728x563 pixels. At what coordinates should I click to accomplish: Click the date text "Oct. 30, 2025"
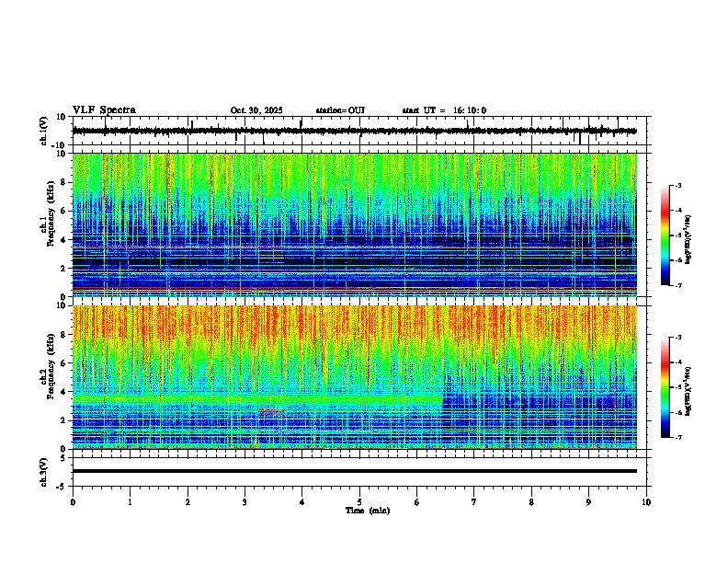(x=256, y=110)
